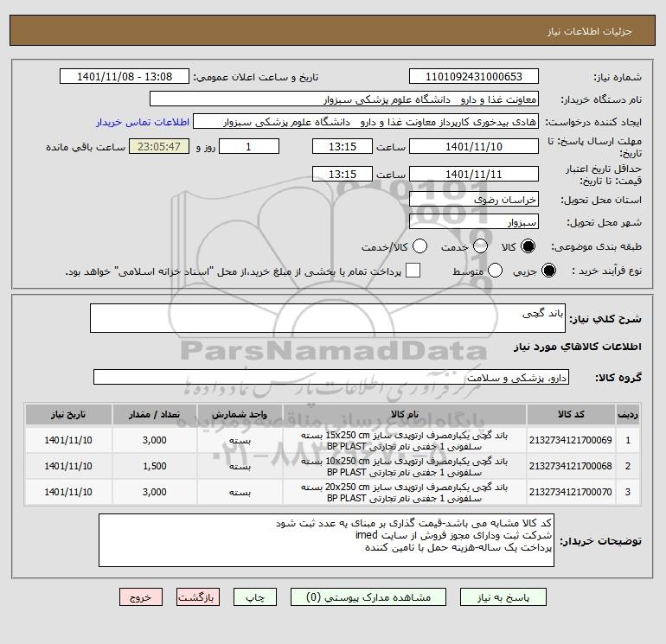
Task: Click the need date 1401/11/10 in row 1
Action: click(x=68, y=440)
